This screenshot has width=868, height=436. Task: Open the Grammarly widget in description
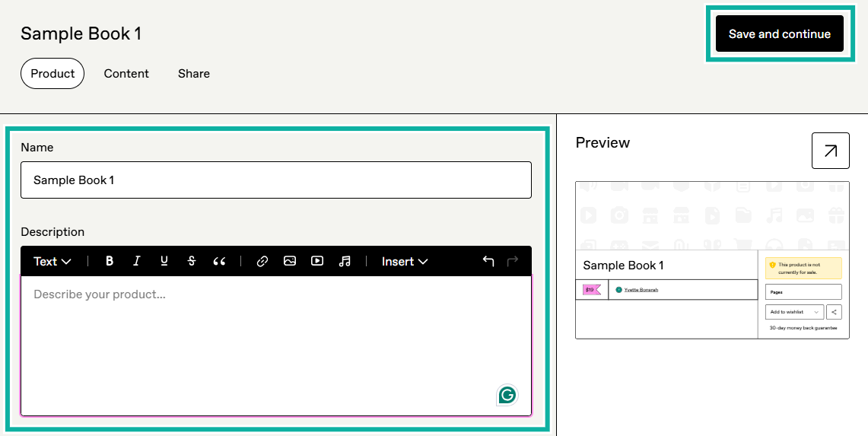click(507, 395)
